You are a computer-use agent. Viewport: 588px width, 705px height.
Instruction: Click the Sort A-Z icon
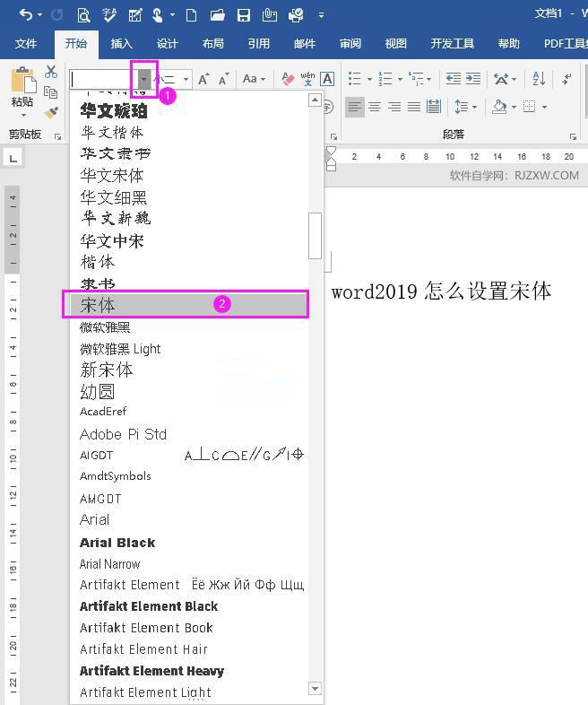[x=539, y=79]
